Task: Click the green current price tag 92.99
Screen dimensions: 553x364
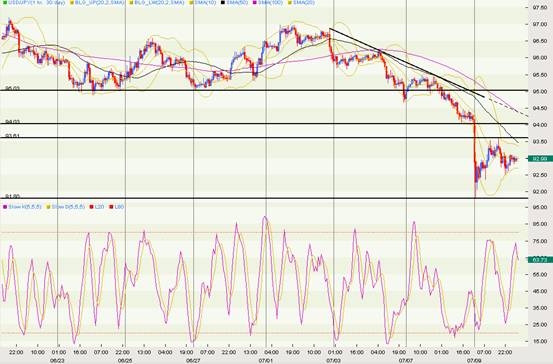Action: pos(540,159)
